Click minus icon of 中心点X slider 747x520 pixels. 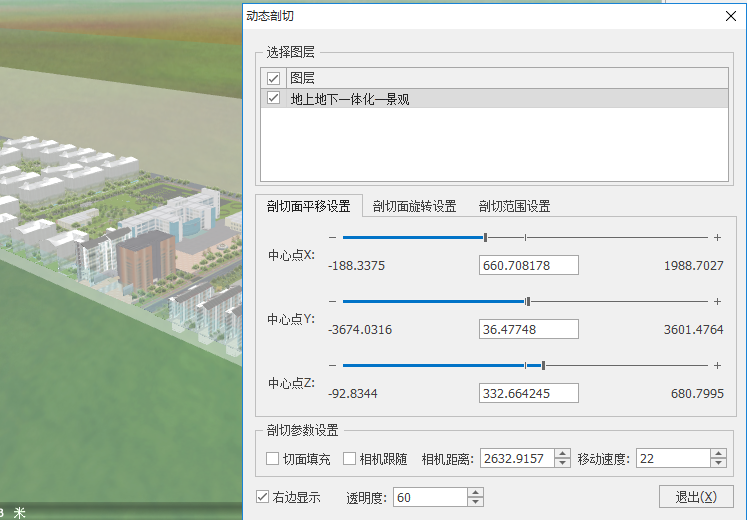click(x=332, y=237)
